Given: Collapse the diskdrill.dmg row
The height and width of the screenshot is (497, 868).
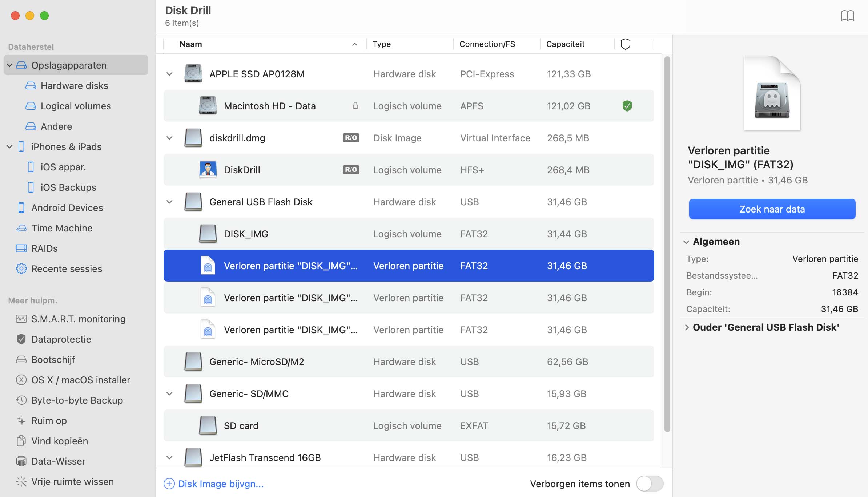Looking at the screenshot, I should [169, 138].
